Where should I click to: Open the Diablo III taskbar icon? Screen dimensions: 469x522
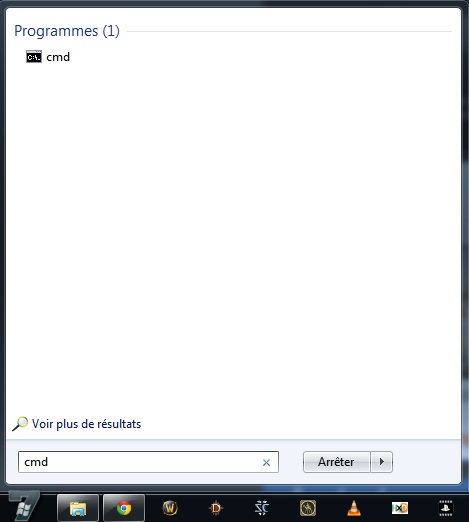pyautogui.click(x=216, y=508)
